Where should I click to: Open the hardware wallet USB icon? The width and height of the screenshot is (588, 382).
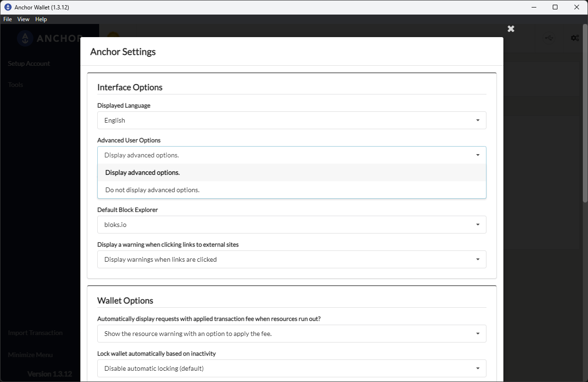pos(549,38)
